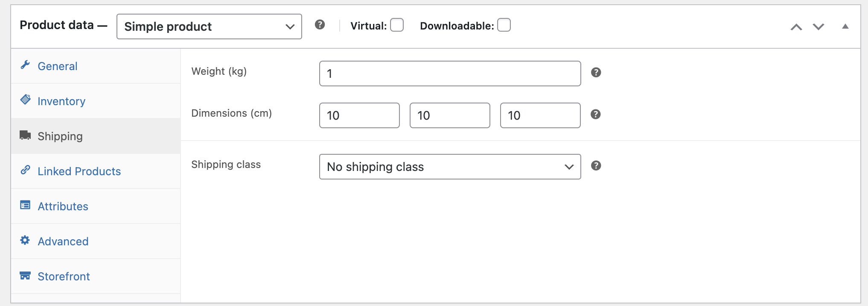Screen dimensions: 868x306
Task: Check the Downloadable option
Action: (504, 25)
